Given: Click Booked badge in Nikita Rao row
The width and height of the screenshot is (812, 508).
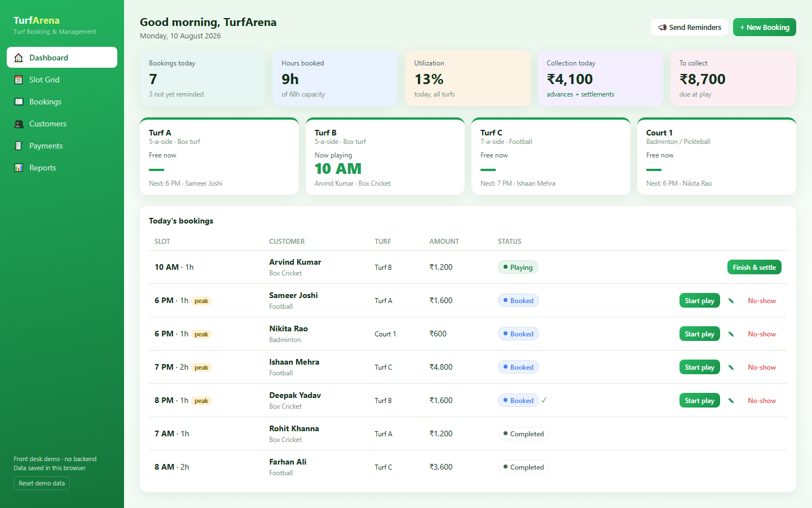Looking at the screenshot, I should (x=518, y=334).
